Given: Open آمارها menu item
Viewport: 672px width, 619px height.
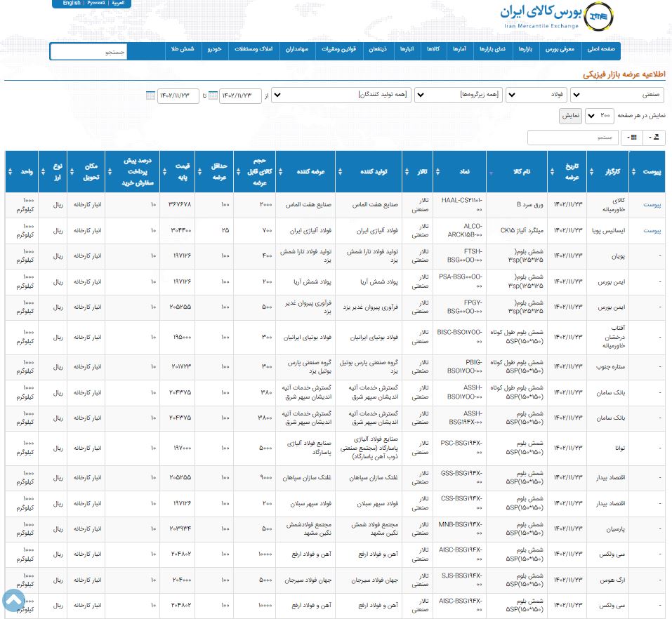Looking at the screenshot, I should [459, 49].
